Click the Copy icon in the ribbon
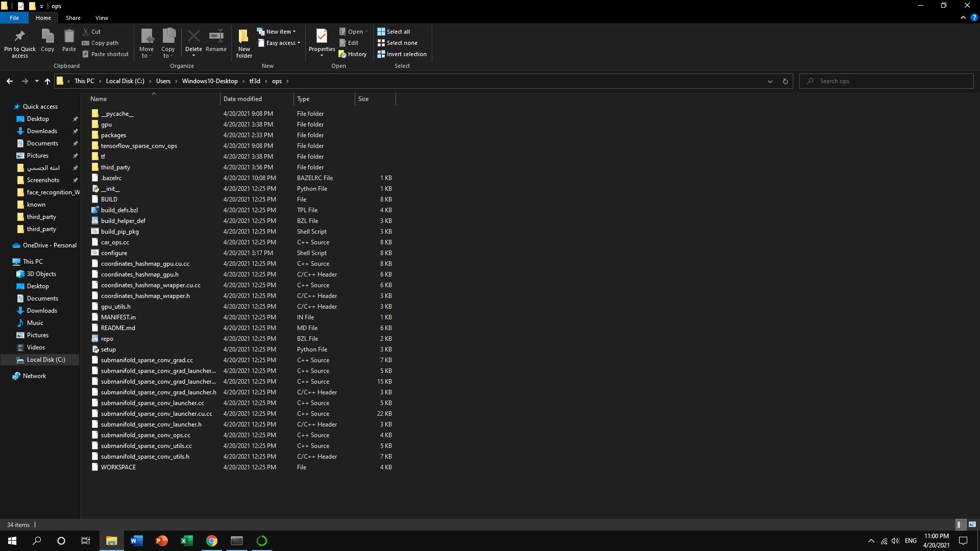Image resolution: width=980 pixels, height=551 pixels. click(47, 39)
